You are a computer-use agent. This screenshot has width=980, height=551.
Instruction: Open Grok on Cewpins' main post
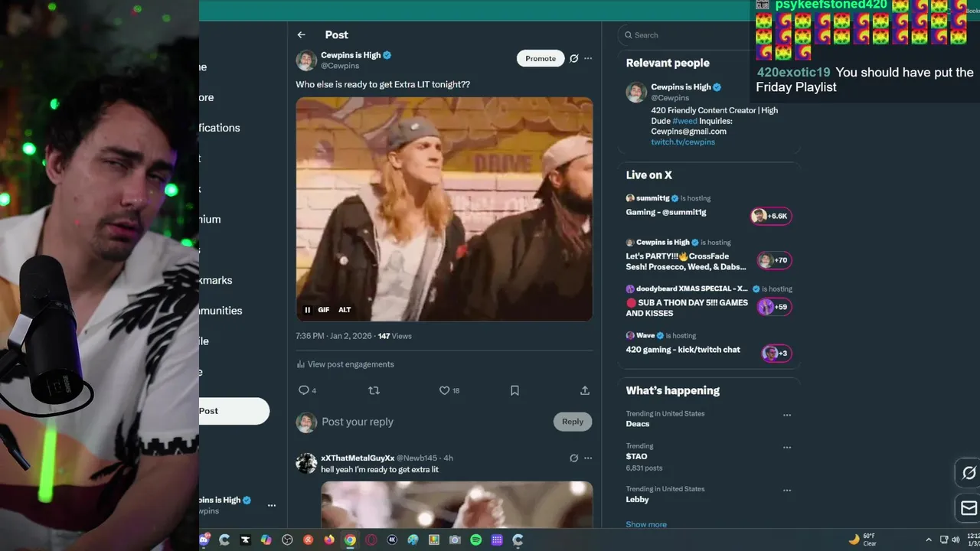[x=573, y=58]
